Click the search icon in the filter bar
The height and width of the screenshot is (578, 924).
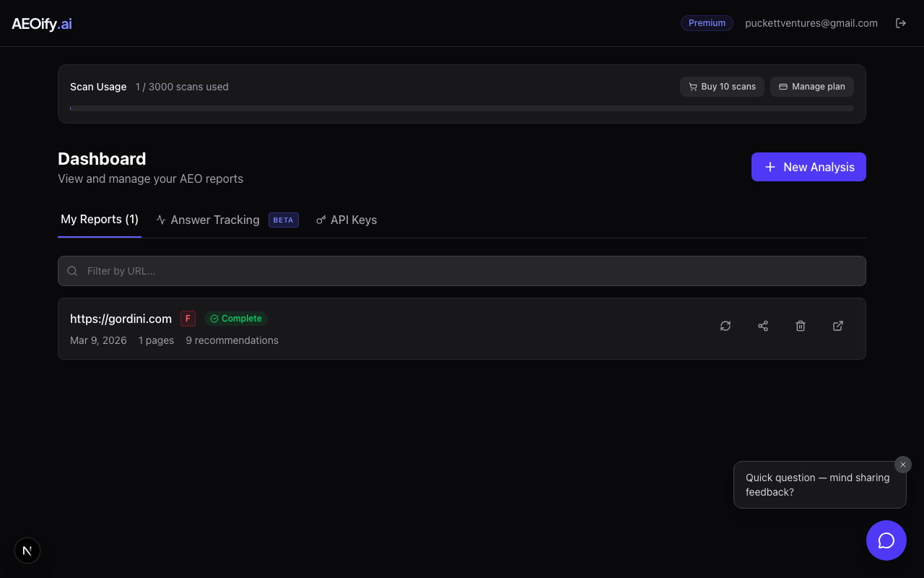[72, 271]
